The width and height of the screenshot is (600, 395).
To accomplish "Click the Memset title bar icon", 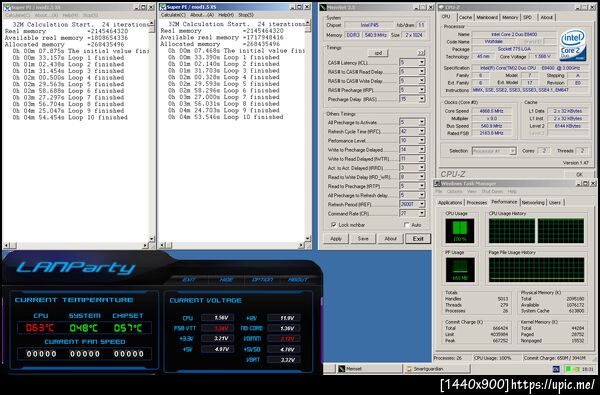I will (x=323, y=7).
